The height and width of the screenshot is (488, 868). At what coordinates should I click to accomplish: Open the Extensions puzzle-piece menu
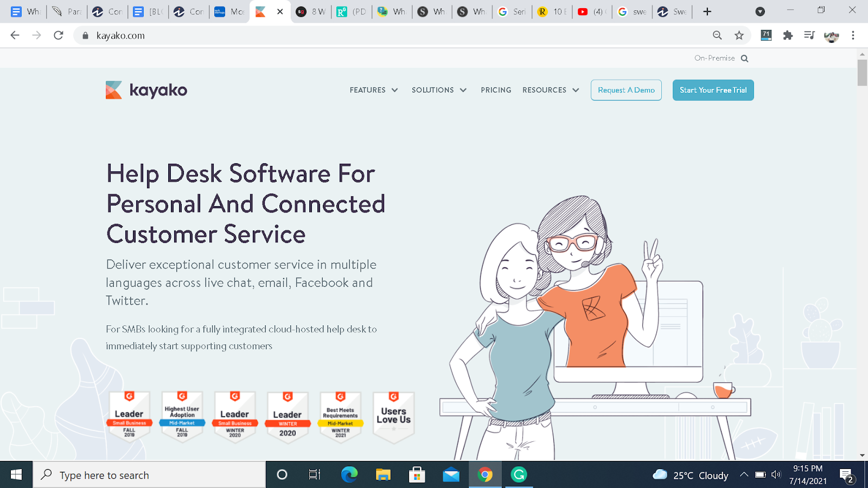point(788,35)
